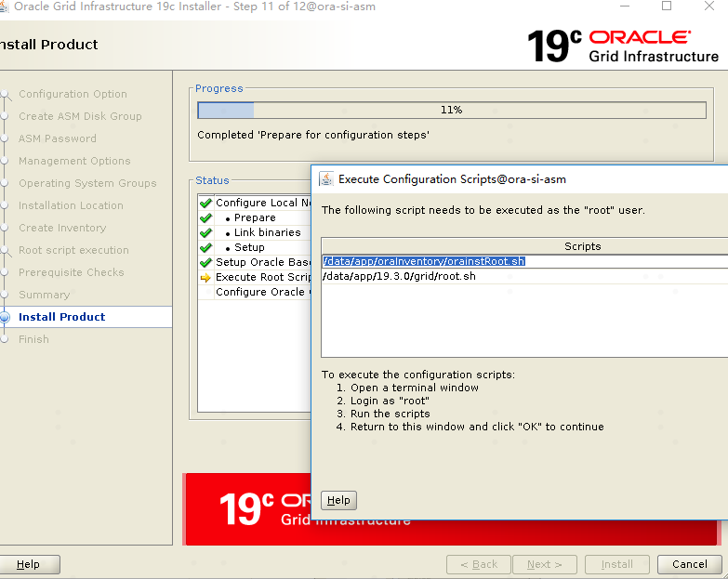The image size is (728, 579).
Task: Select the /data/app/19.3.0/grid/root.sh row
Action: [524, 276]
